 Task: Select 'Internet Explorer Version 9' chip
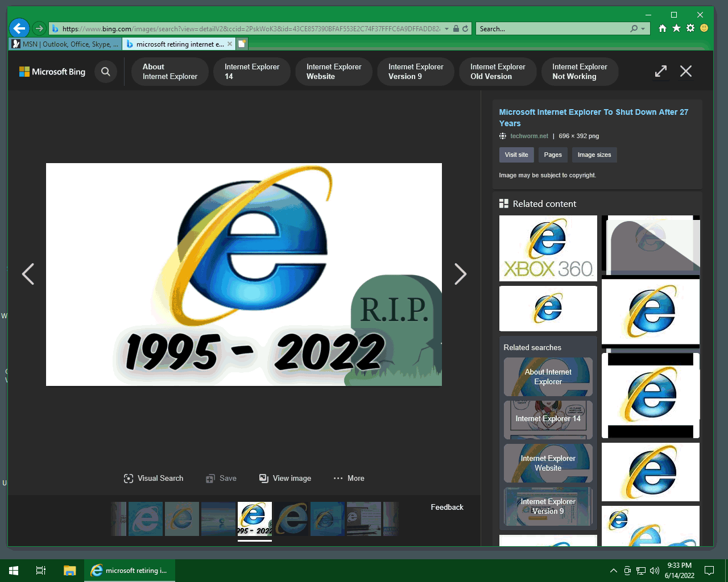pos(415,72)
